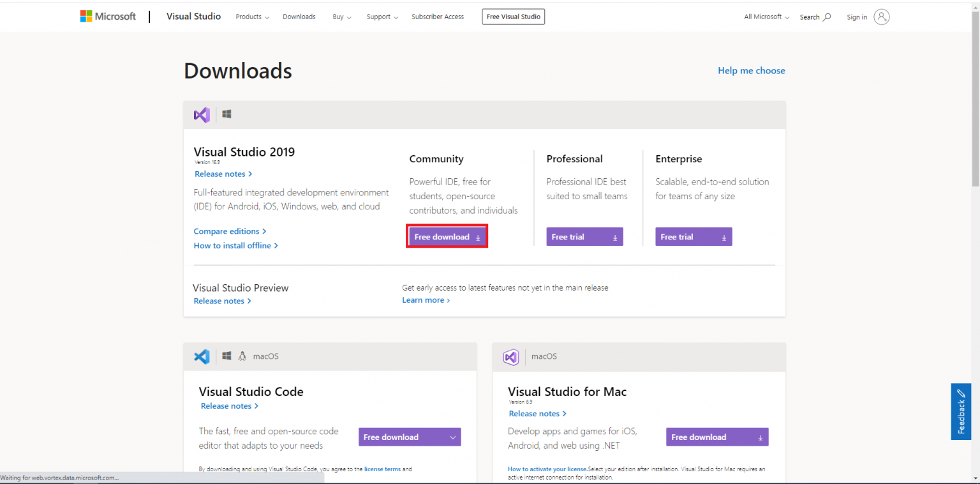Click the purple Visual Studio 2019 logo
Image resolution: width=980 pixels, height=484 pixels.
(202, 115)
